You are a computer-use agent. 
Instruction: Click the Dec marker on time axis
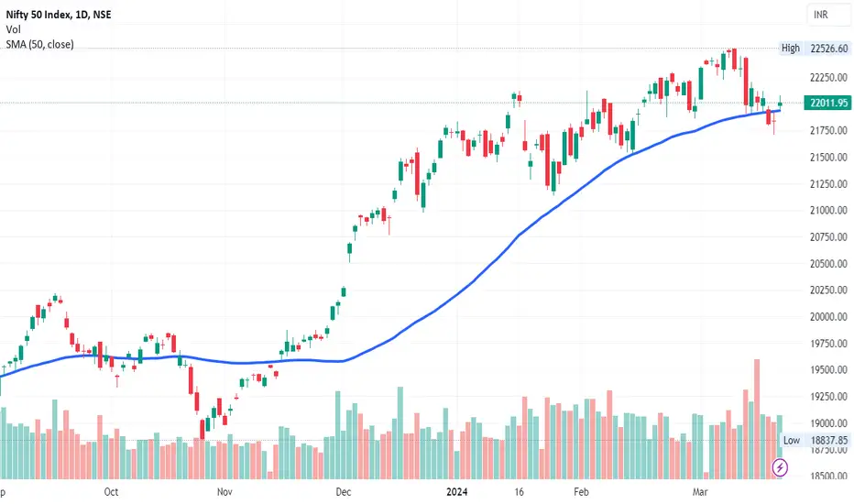pyautogui.click(x=343, y=491)
